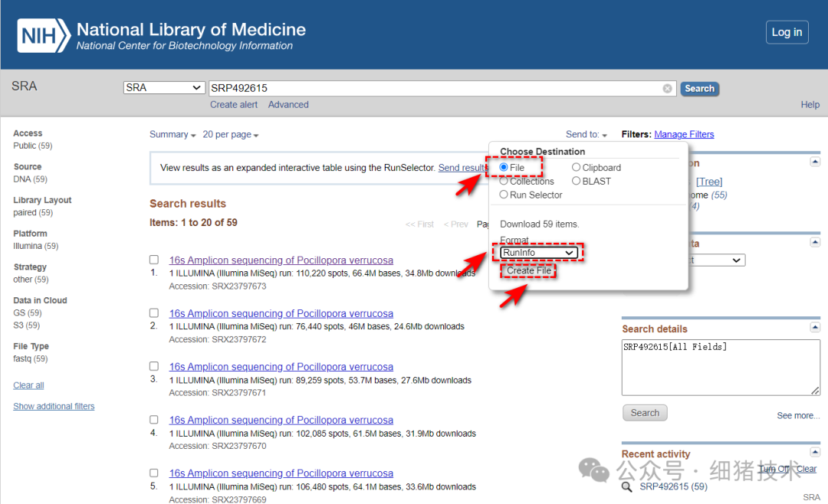Image resolution: width=828 pixels, height=504 pixels.
Task: Click the Log in button
Action: coord(787,32)
